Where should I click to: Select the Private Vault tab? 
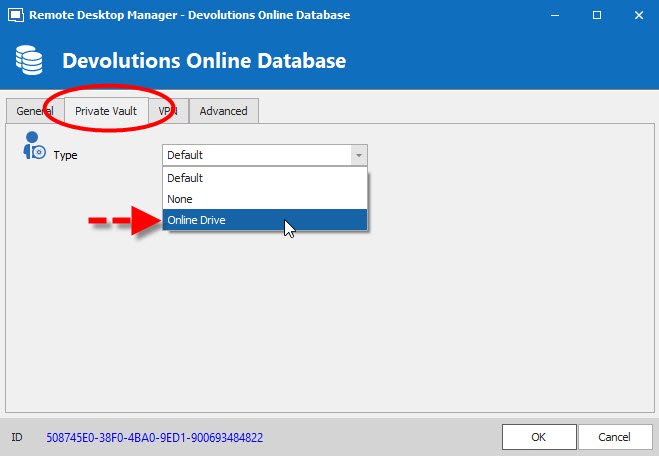107,111
